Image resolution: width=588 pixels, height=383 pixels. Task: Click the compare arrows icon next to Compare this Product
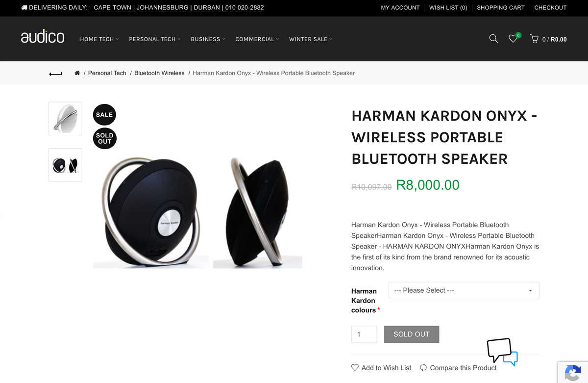423,367
